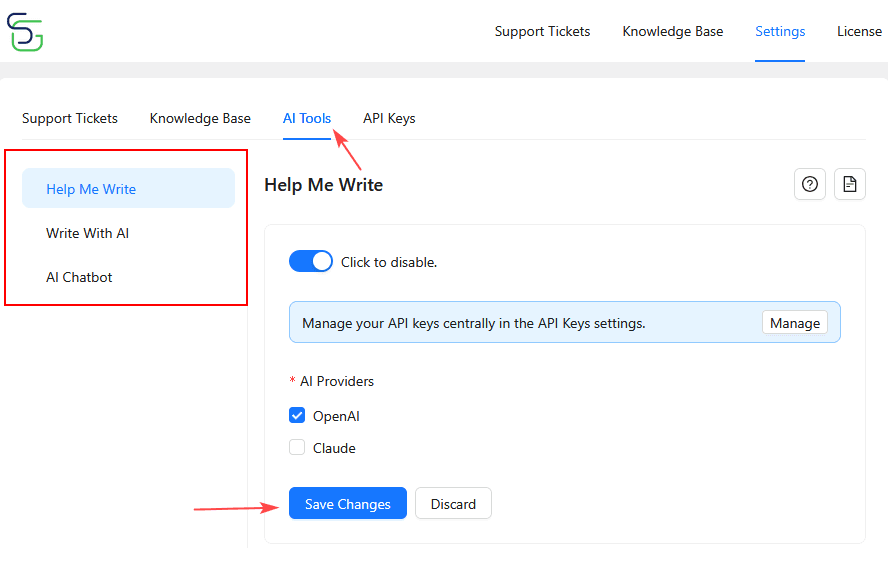Open help via the question mark icon
888x568 pixels.
pos(810,184)
